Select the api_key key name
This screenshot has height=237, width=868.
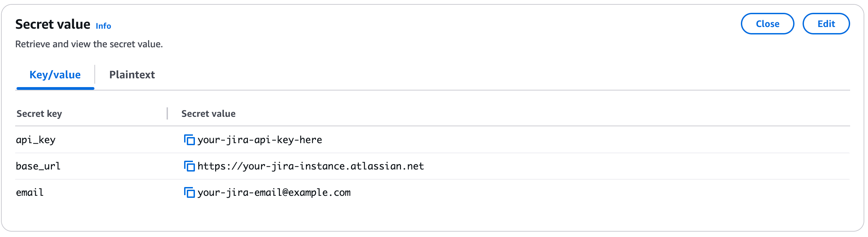click(36, 140)
